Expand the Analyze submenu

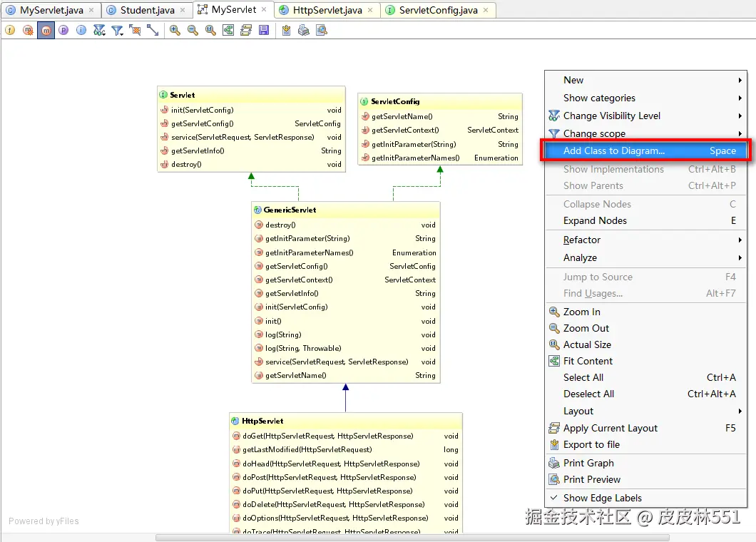pos(646,257)
